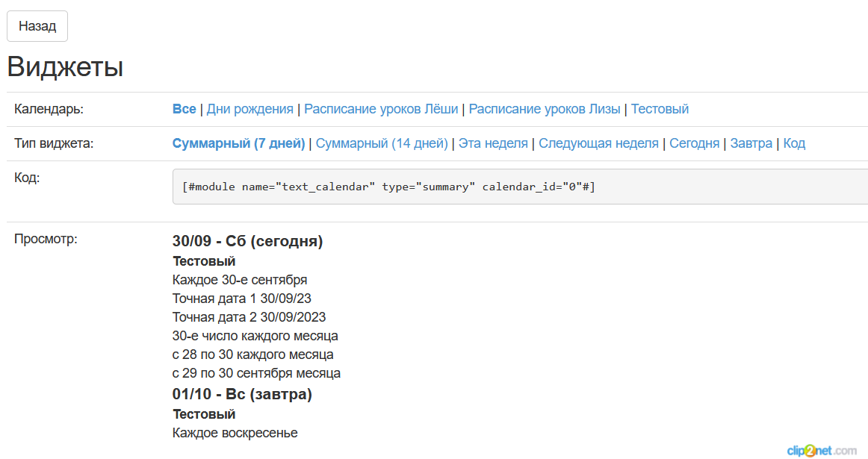
Task: Select Суммарный (7 дней) widget type
Action: [238, 143]
